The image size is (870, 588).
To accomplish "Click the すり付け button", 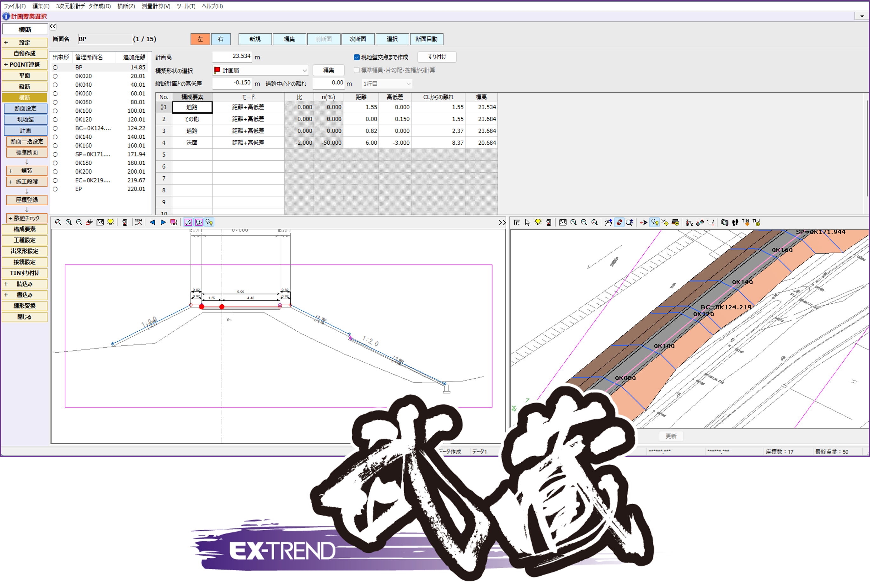I will pyautogui.click(x=437, y=57).
